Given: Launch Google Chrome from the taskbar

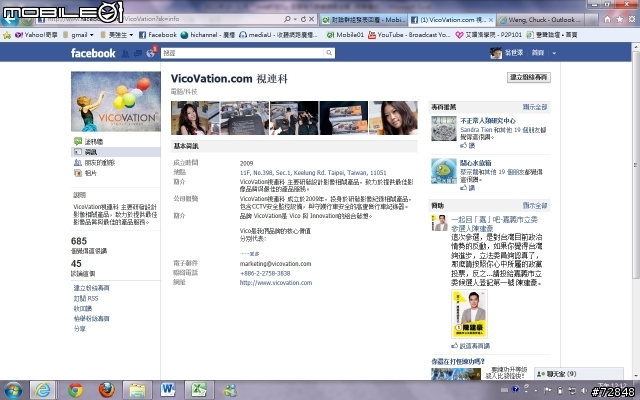Looking at the screenshot, I should tap(75, 390).
